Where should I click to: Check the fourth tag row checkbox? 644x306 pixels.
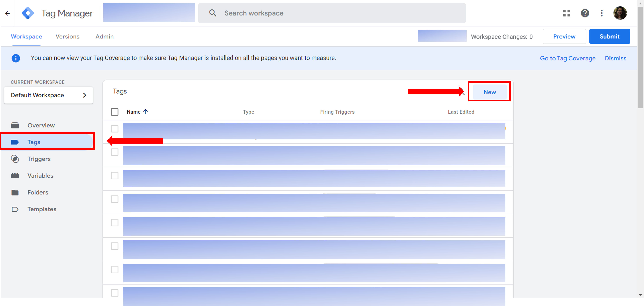(x=114, y=199)
